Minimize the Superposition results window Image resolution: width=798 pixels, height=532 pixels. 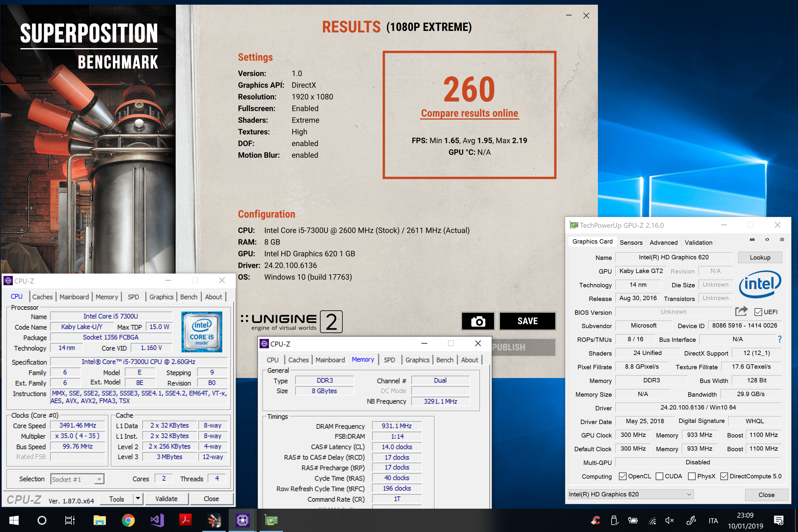tap(569, 16)
